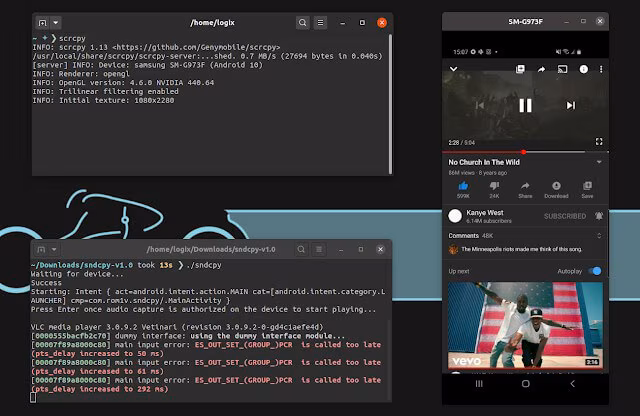Click Kanye West channel name
640x416 pixels.
(484, 213)
